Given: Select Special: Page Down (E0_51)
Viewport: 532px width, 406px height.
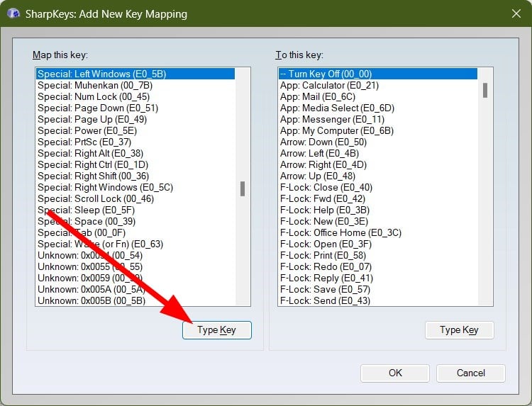Looking at the screenshot, I should [x=135, y=108].
